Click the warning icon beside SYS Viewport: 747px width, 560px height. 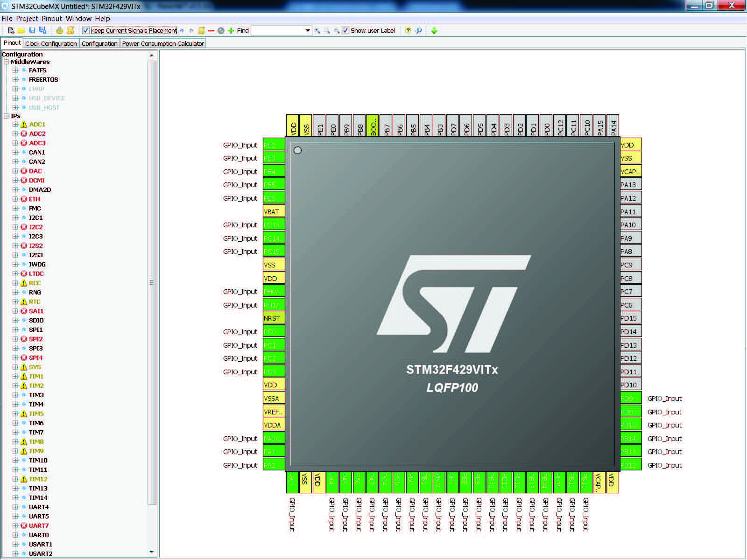pos(24,367)
